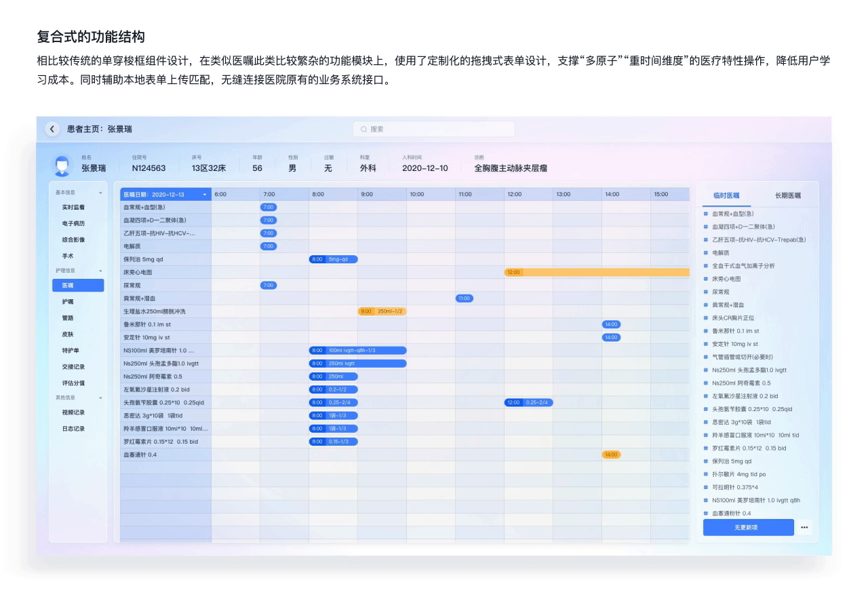Switch to the 临时医嘱 tab
The height and width of the screenshot is (597, 868).
726,195
